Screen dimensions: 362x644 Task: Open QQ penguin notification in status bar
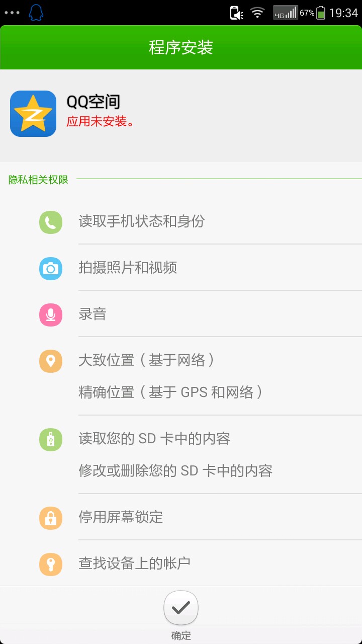[x=36, y=13]
